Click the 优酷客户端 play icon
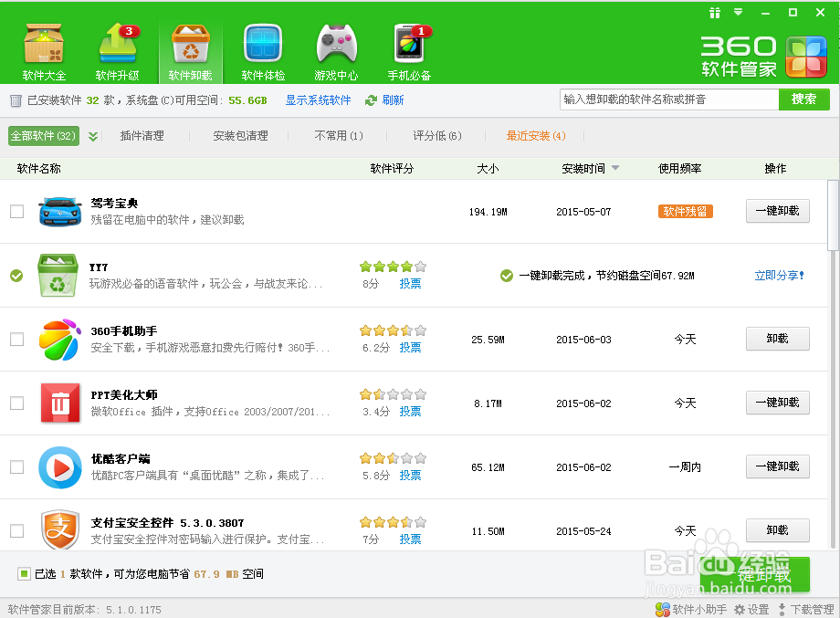Image resolution: width=840 pixels, height=618 pixels. (60, 467)
